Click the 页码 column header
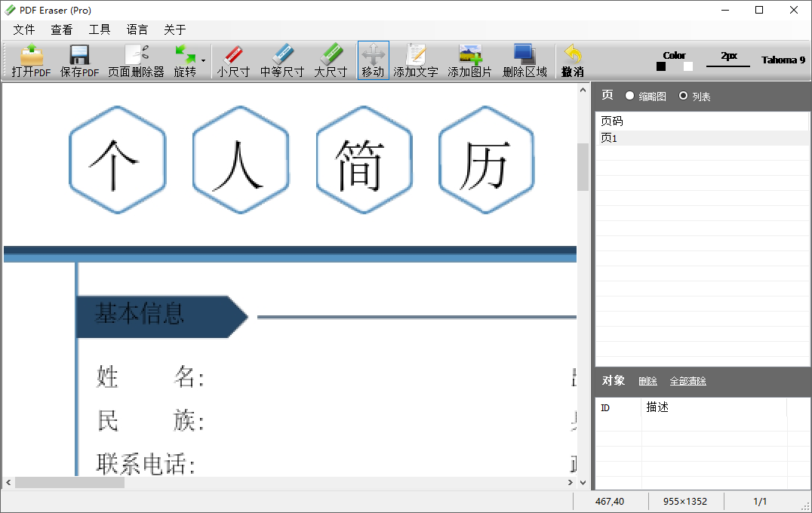This screenshot has height=513, width=812. [x=702, y=121]
